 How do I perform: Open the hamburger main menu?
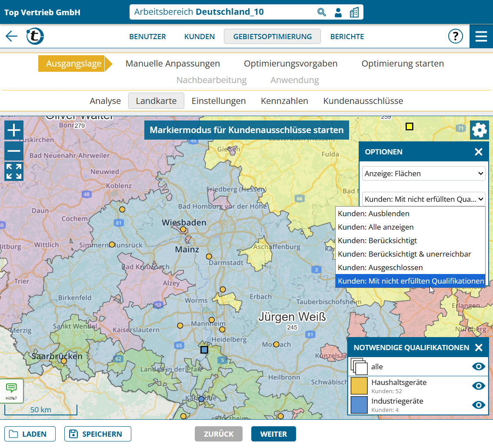[481, 36]
